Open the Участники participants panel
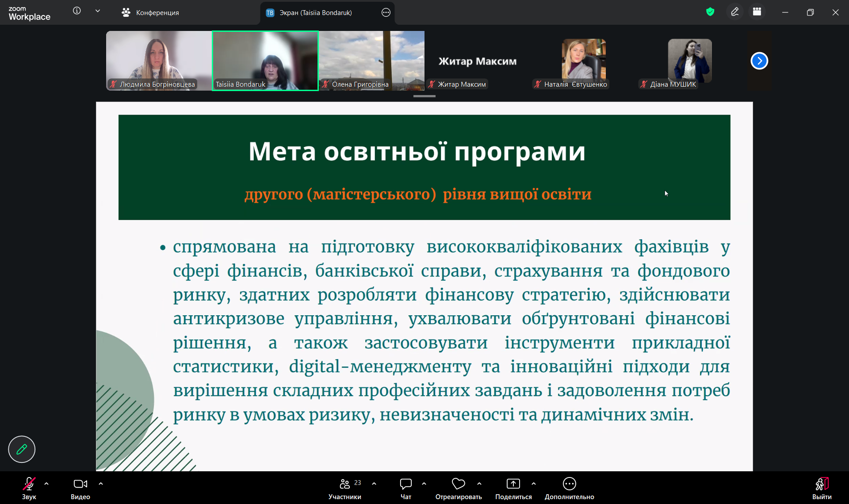The width and height of the screenshot is (849, 504). coord(345,487)
